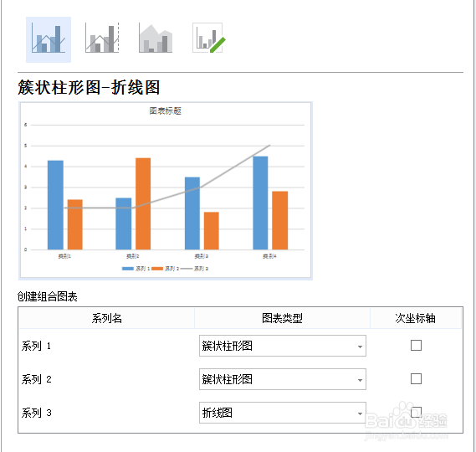Viewport: 476px width, 452px height.
Task: Click the 簇状柱形图-折线图 heading
Action: click(x=89, y=87)
